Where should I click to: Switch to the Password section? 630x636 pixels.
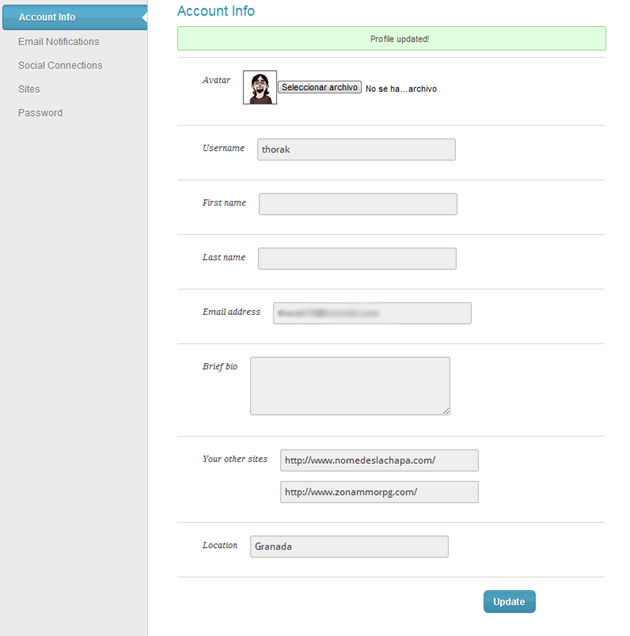pyautogui.click(x=40, y=113)
